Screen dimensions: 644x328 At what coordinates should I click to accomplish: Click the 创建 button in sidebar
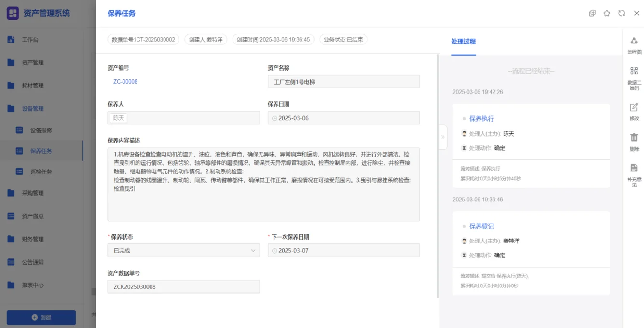41,317
